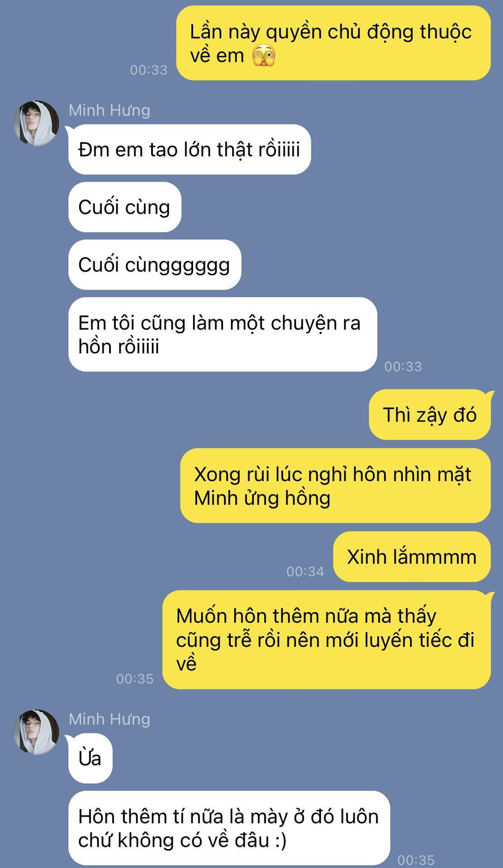This screenshot has height=868, width=503.
Task: Tap the 00:34 timestamp beside 'Xinh lắmmmm'
Action: (x=305, y=571)
